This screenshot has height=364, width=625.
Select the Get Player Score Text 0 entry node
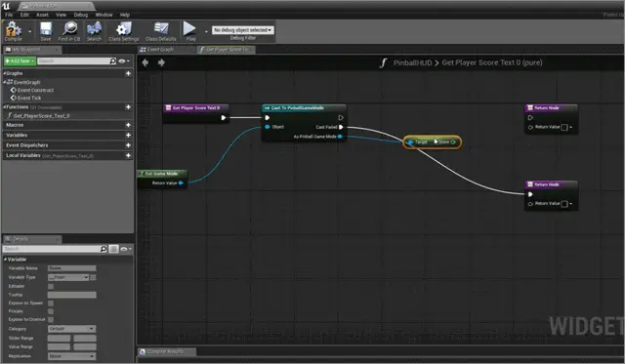coord(196,108)
